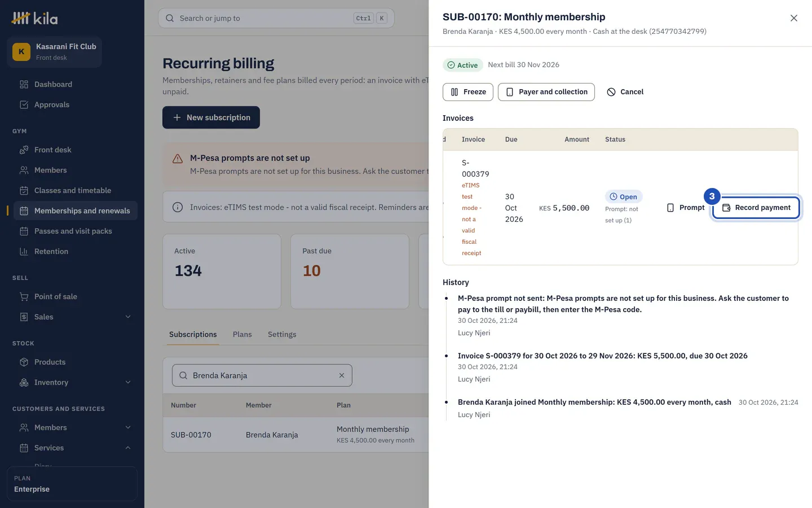Open the SUB-00170 row
The image size is (812, 508).
pyautogui.click(x=296, y=435)
